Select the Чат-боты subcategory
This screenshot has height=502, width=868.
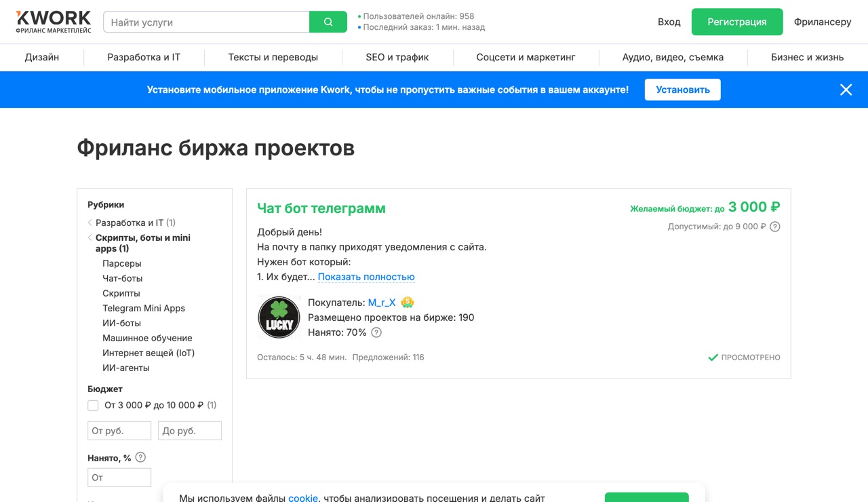(123, 278)
